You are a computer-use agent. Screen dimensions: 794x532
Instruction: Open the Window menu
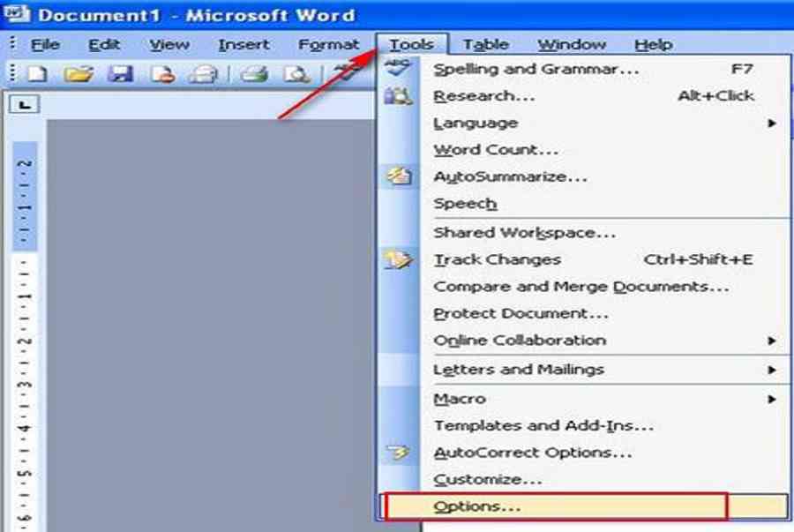pyautogui.click(x=571, y=44)
